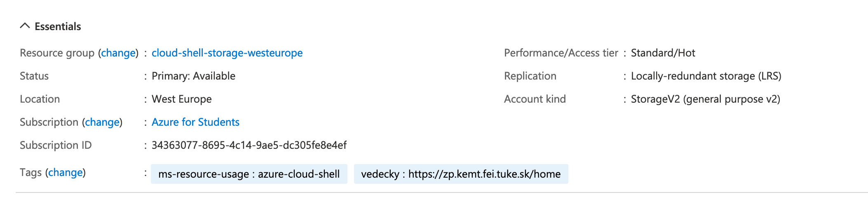
Task: Open cloud-shell-storage-westeurope resource group
Action: (x=227, y=53)
